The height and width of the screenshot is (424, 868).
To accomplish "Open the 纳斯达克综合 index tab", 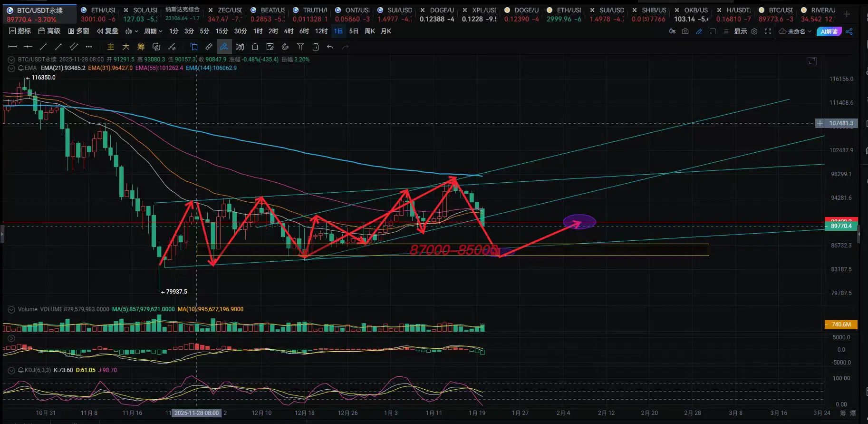I will (x=183, y=14).
